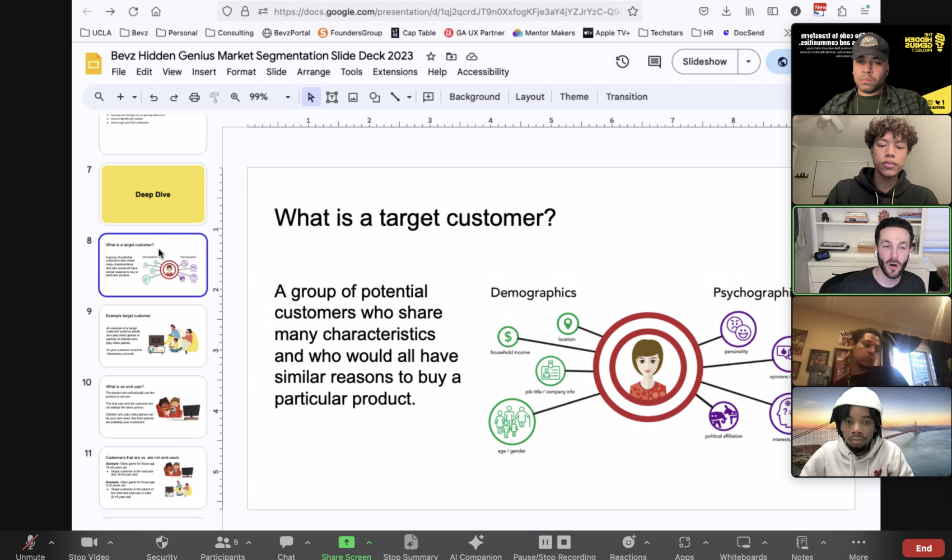Pause the Zoom recording
Viewport: 952px width, 560px height.
coord(545,542)
